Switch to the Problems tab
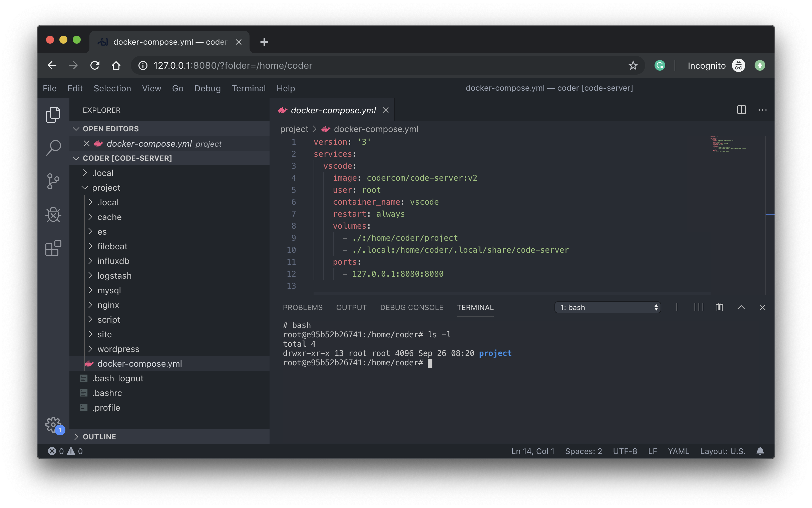Screen dimensions: 812x508 tap(302, 307)
